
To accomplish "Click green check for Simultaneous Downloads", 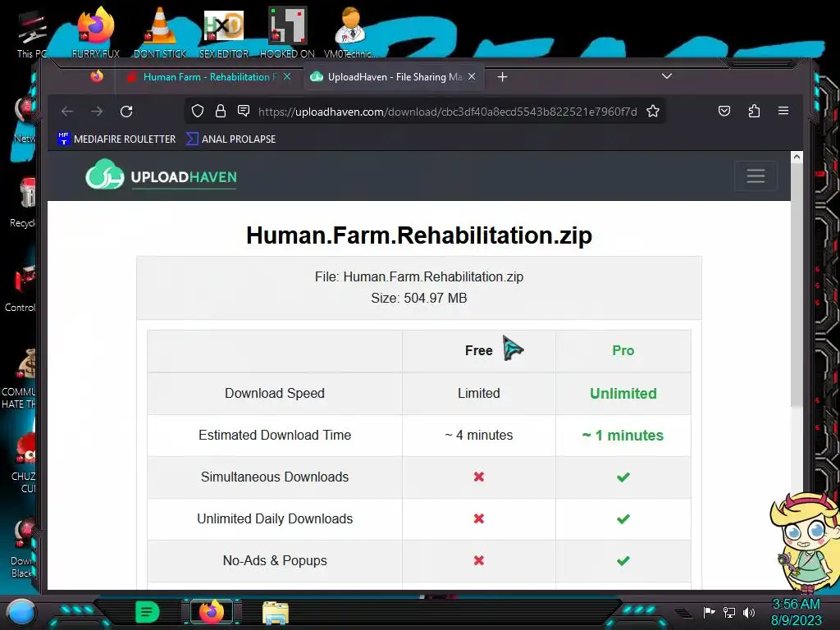I will (x=623, y=477).
